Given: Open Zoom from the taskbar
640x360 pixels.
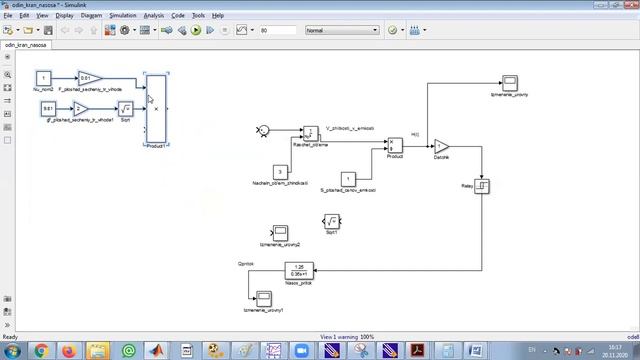Looking at the screenshot, I should [x=302, y=351].
